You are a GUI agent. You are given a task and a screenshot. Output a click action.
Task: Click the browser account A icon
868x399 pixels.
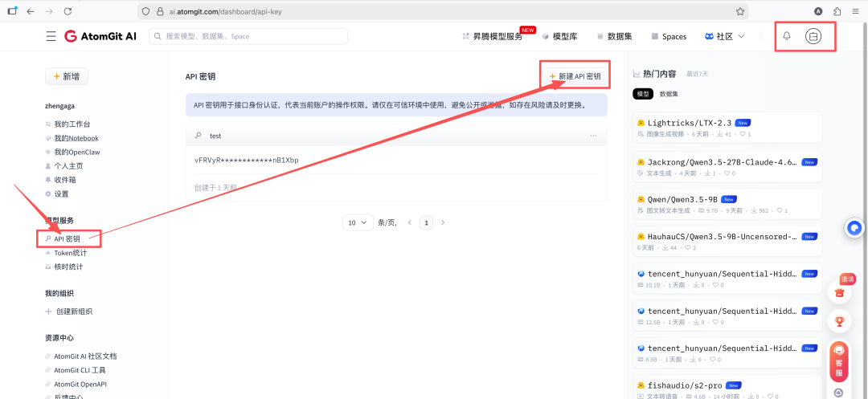(818, 11)
